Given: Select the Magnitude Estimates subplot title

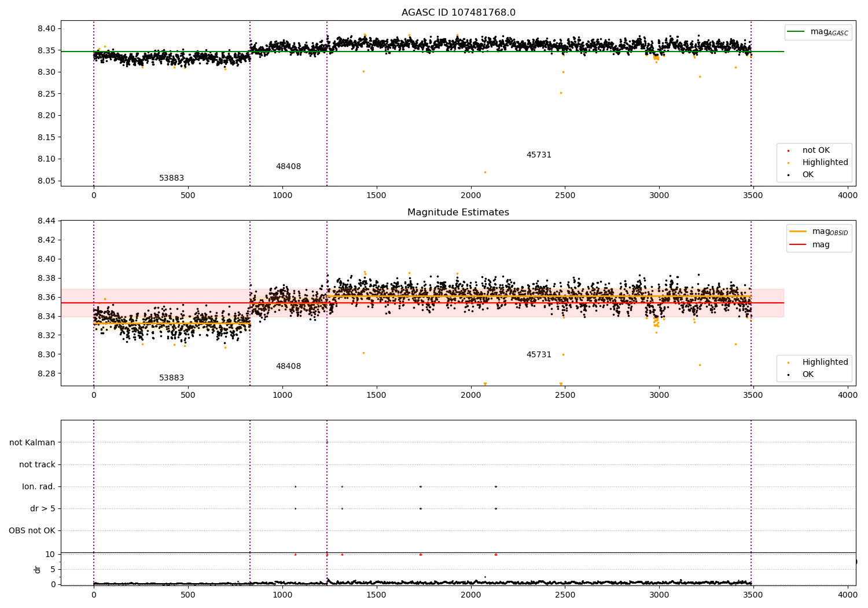Looking at the screenshot, I should [x=458, y=213].
